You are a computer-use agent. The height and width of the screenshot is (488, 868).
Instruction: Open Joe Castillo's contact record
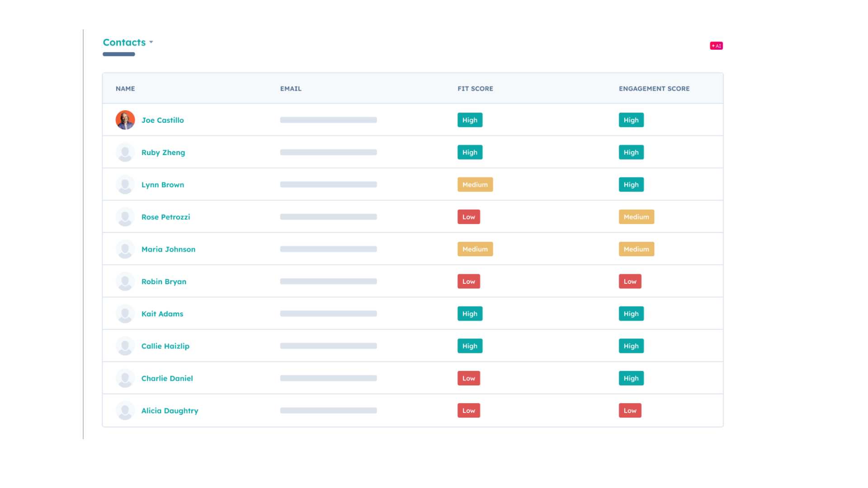tap(163, 120)
